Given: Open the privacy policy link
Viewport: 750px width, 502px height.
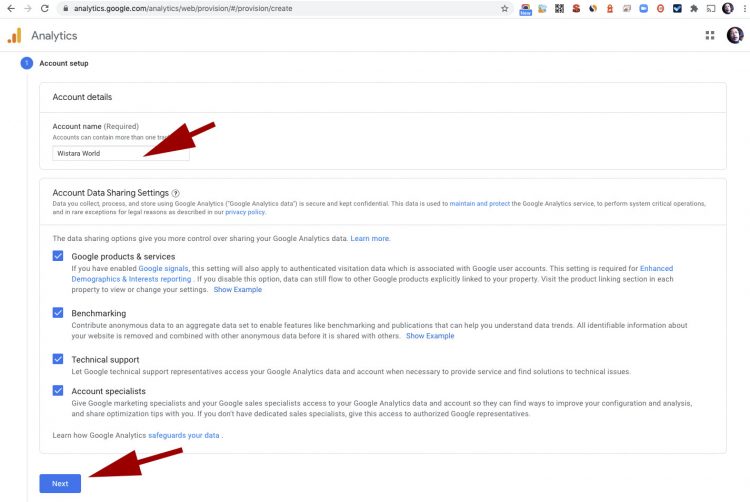Looking at the screenshot, I should (x=245, y=212).
